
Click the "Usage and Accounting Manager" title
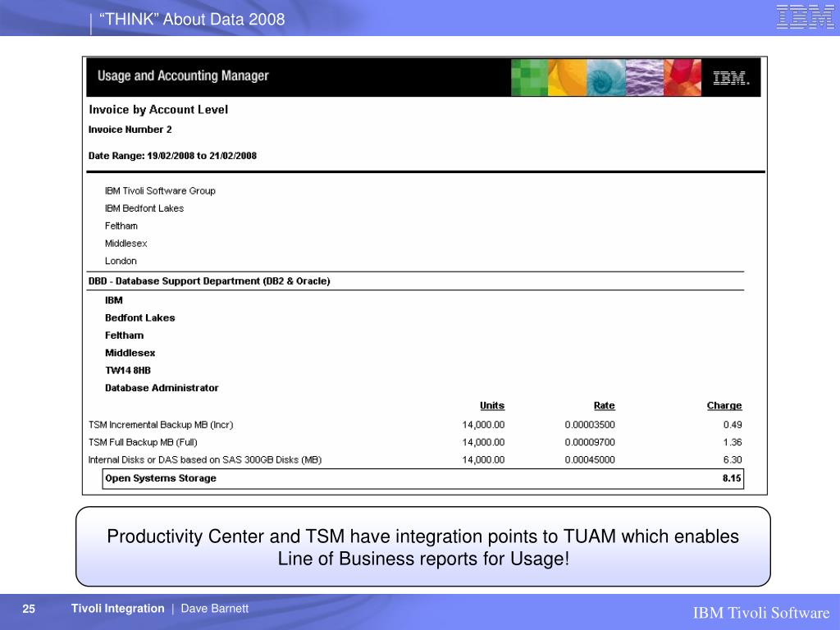click(x=183, y=76)
